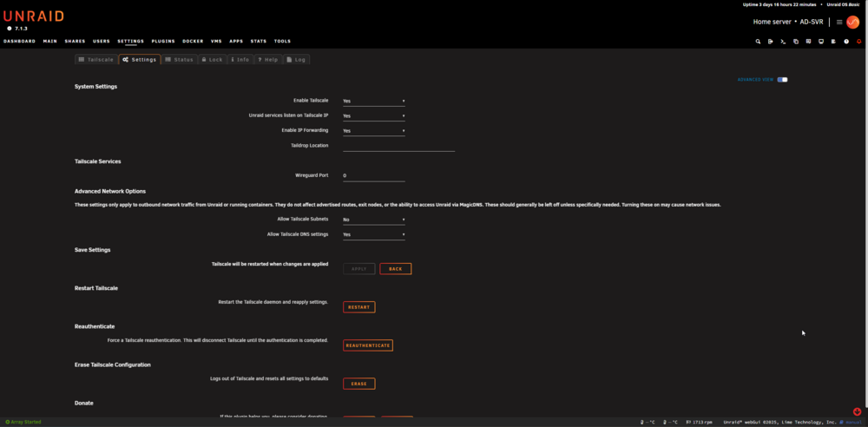Click the Restart button

[x=359, y=307]
